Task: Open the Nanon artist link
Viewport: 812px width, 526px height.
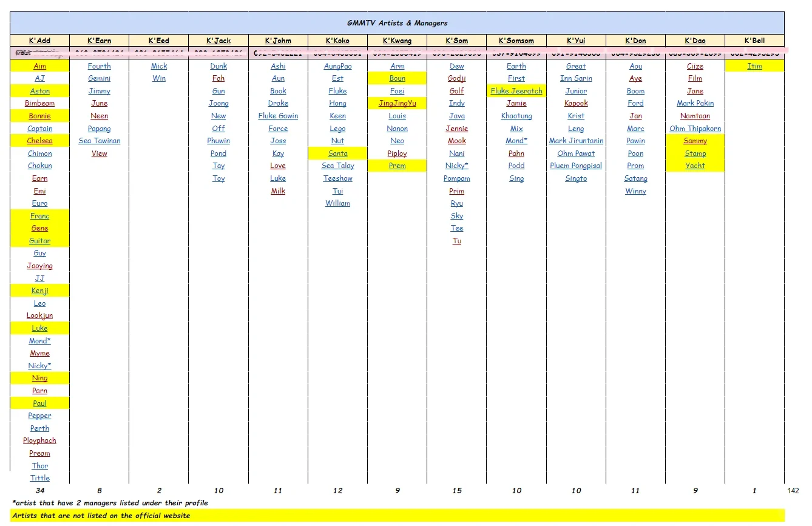Action: pos(398,129)
